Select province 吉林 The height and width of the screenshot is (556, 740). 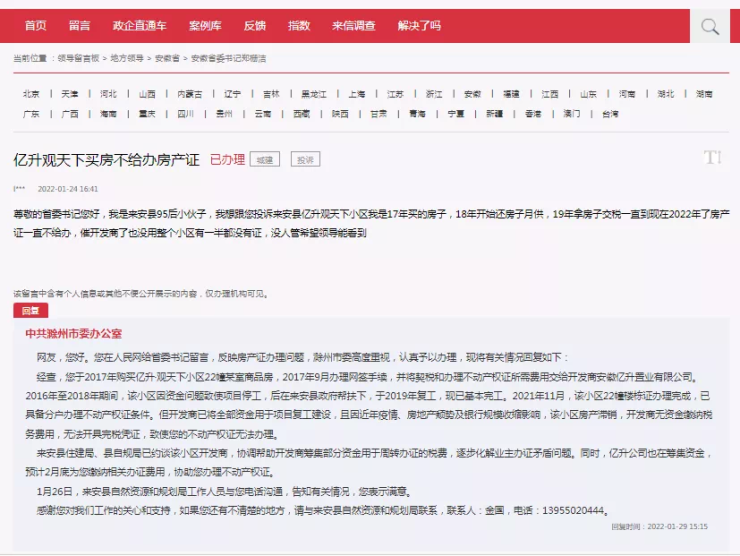(271, 94)
